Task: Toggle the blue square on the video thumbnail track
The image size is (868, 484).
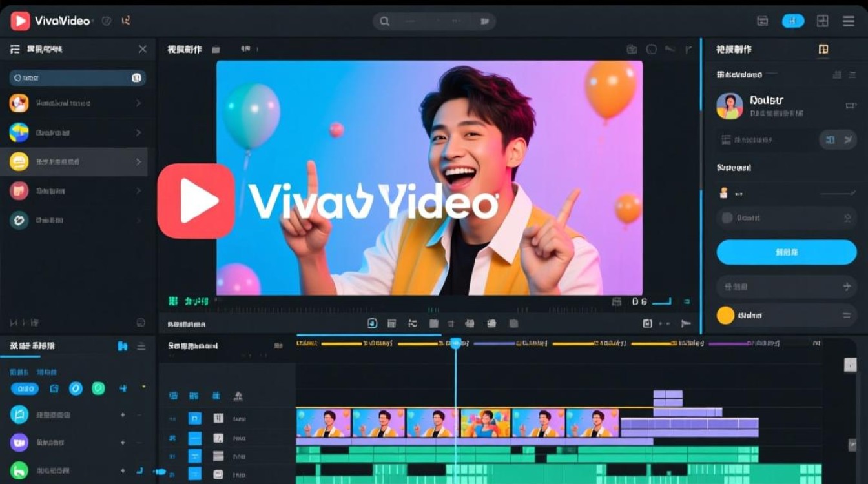Action: point(194,419)
